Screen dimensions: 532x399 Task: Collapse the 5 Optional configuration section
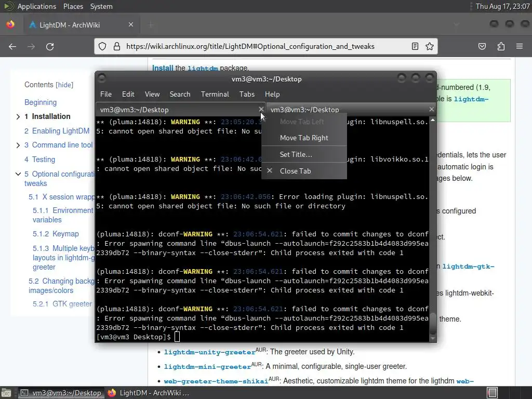pos(18,174)
